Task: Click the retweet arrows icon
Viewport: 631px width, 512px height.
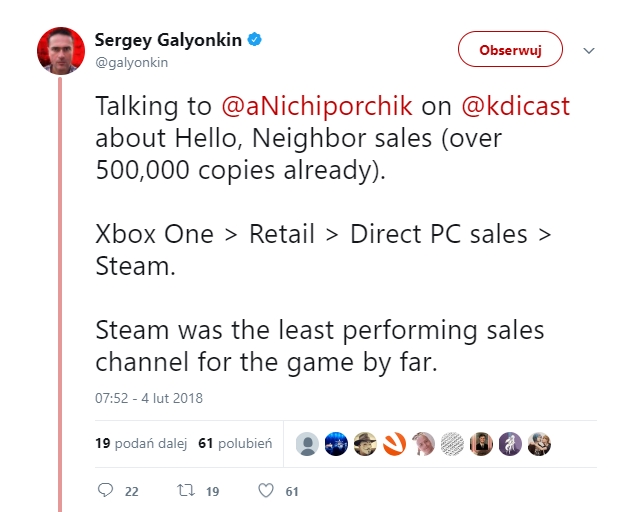Action: click(185, 491)
